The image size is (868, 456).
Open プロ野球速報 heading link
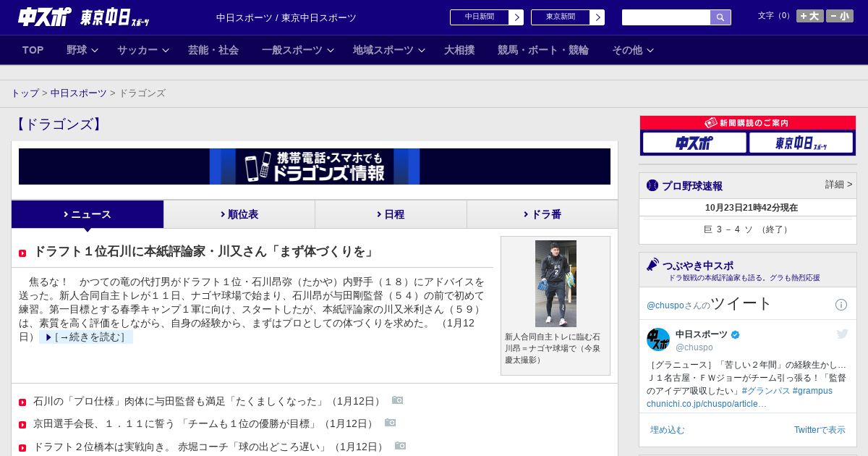tap(692, 186)
